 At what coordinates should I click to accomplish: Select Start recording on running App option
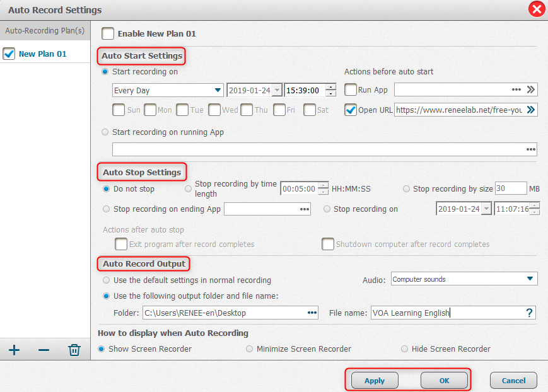[105, 132]
